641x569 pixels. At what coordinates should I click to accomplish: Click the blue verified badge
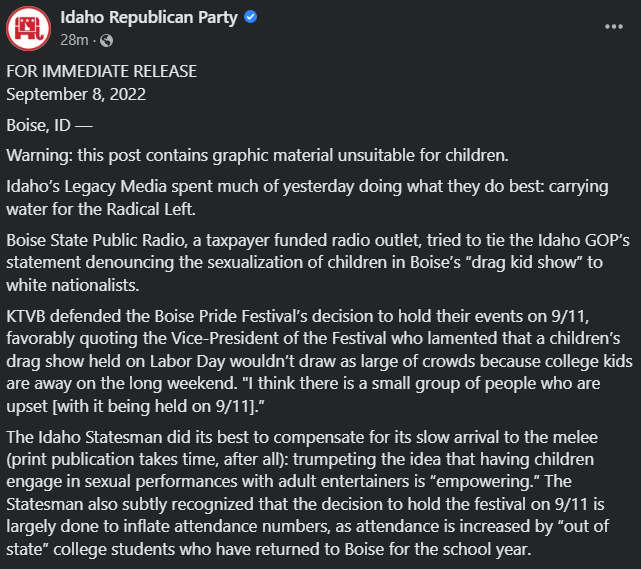(250, 17)
